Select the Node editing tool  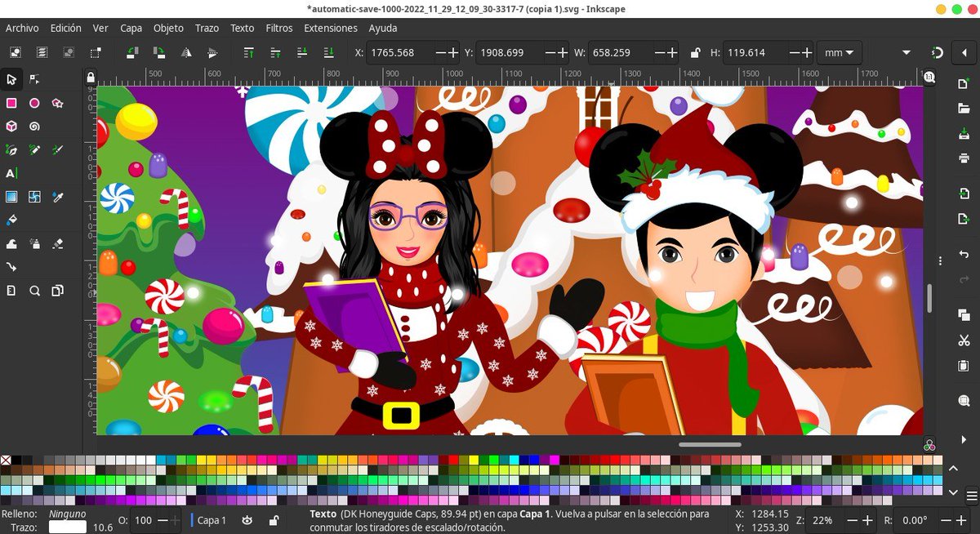point(34,80)
